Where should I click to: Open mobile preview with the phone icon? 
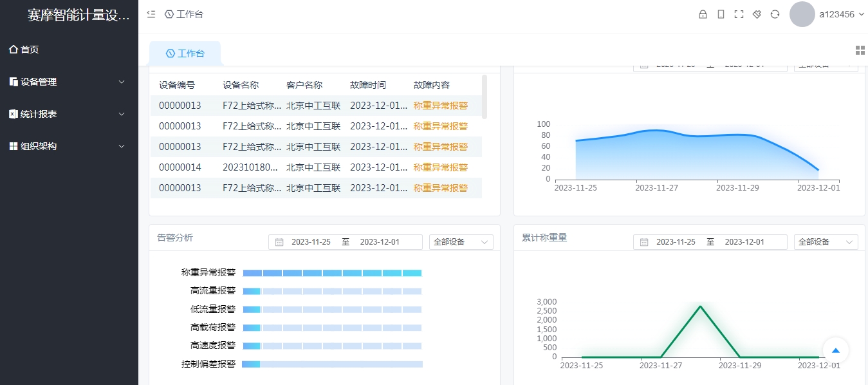[x=721, y=13]
